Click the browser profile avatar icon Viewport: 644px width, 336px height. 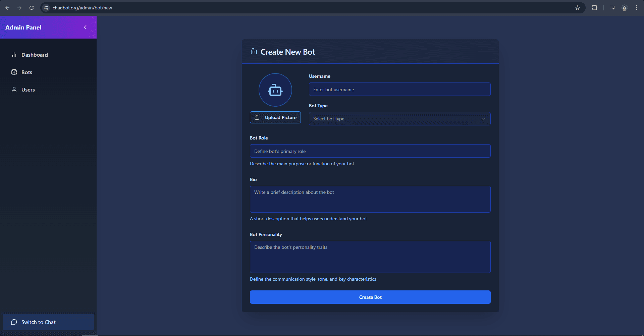(625, 7)
